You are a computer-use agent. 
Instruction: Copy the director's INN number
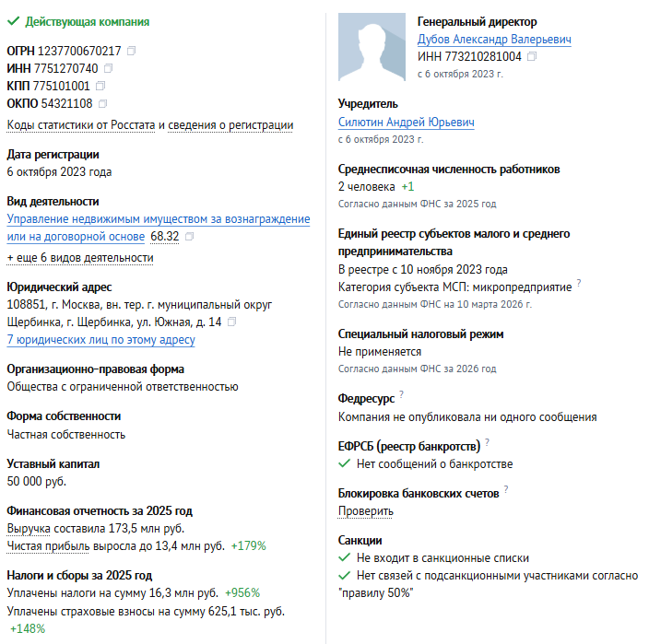click(x=532, y=56)
